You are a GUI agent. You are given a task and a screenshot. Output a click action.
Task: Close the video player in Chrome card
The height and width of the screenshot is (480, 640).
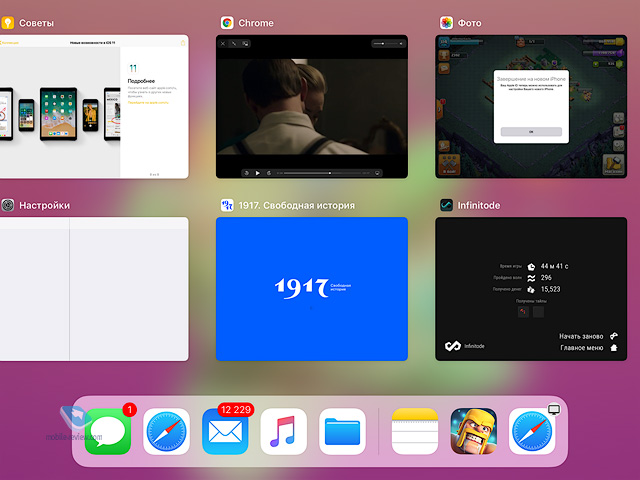223,43
